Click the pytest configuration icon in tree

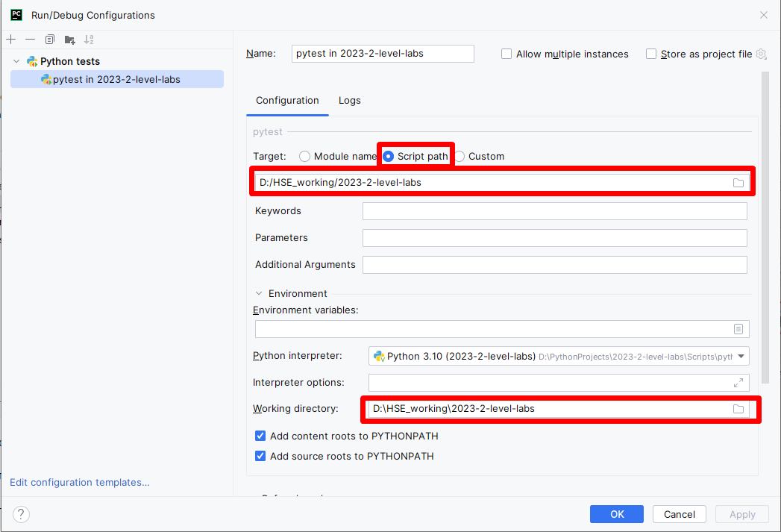[46, 79]
